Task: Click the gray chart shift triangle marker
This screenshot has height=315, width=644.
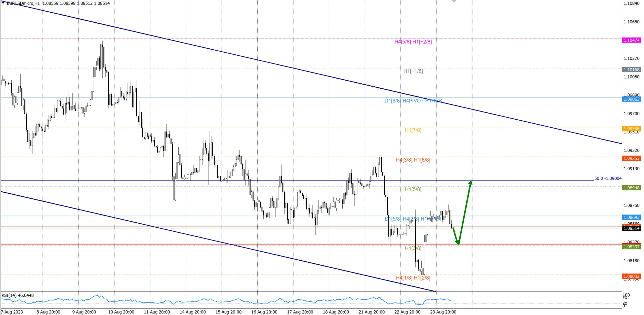Action: (454, 1)
